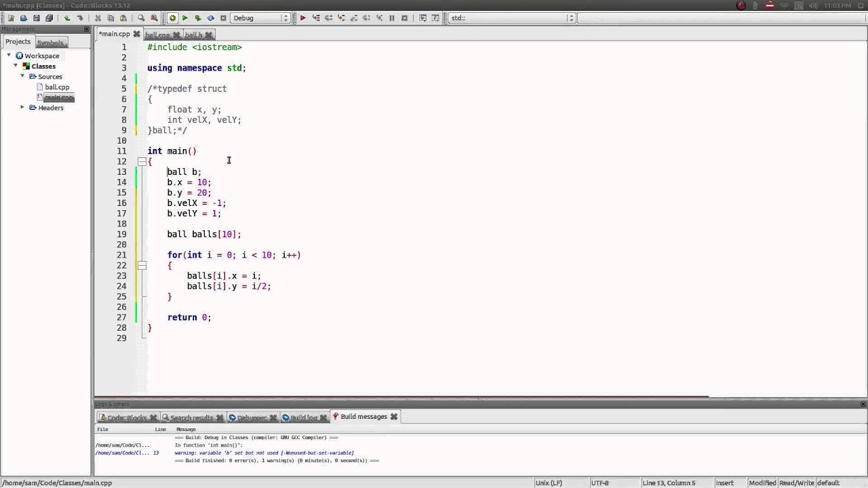This screenshot has width=868, height=488.
Task: Close the Management panel
Action: click(87, 30)
